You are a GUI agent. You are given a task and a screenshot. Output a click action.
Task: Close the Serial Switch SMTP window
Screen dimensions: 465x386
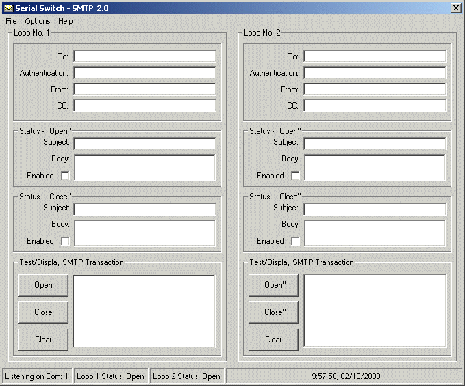[456, 8]
